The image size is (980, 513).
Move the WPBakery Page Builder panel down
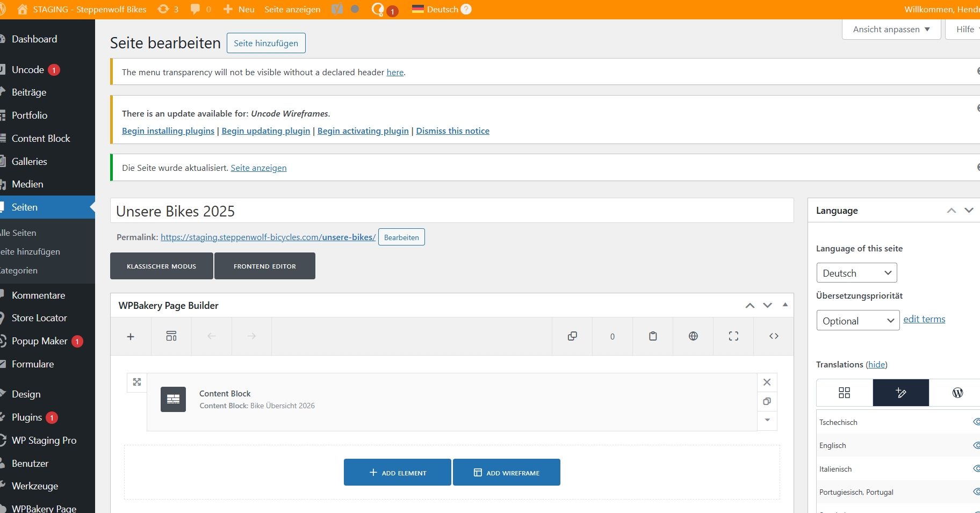(x=767, y=306)
